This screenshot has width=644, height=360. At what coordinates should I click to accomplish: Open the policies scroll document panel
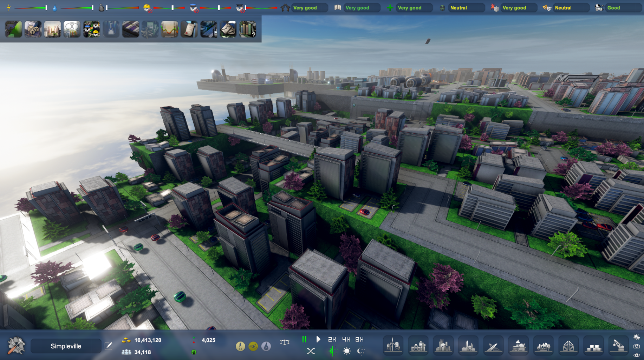(x=189, y=29)
